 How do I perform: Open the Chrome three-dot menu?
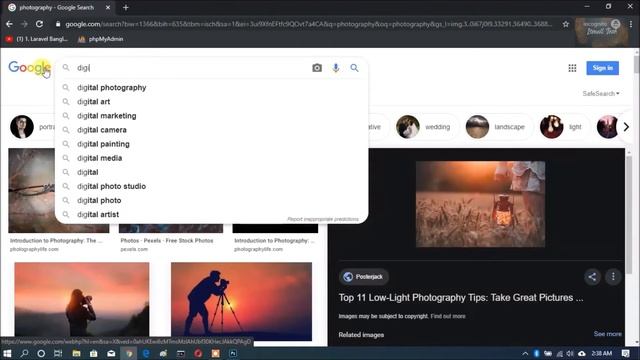tap(631, 24)
